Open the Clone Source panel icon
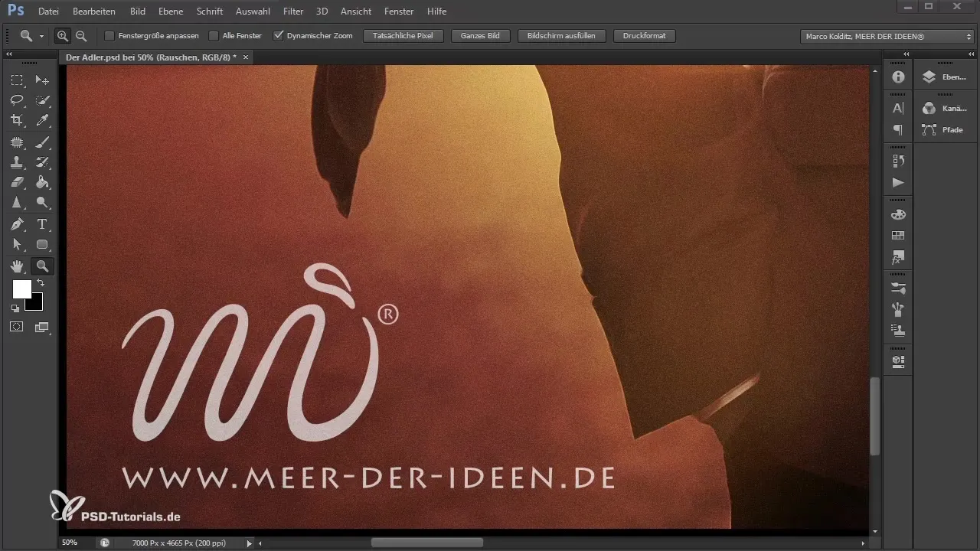The height and width of the screenshot is (551, 980). click(898, 331)
